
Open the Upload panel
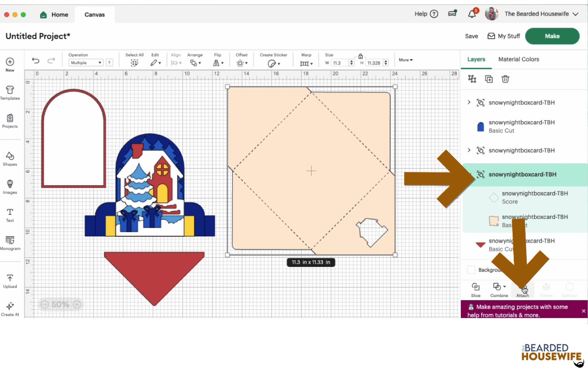tap(10, 280)
